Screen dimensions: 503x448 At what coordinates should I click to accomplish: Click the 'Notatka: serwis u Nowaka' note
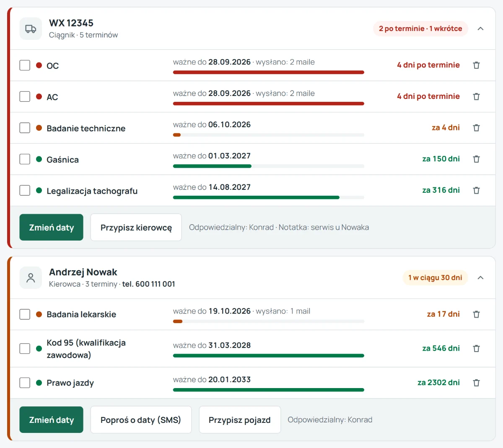(x=324, y=228)
